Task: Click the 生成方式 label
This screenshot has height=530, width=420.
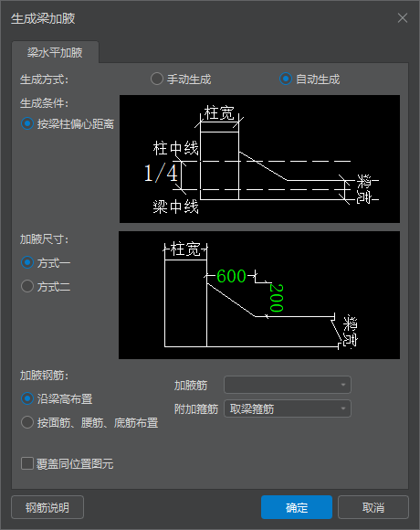Action: pyautogui.click(x=44, y=79)
